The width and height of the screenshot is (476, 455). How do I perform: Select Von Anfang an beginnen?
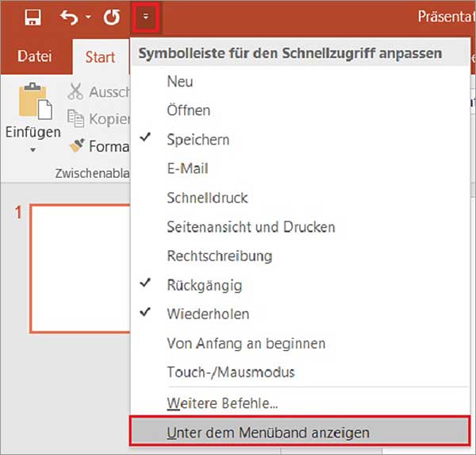(300, 344)
